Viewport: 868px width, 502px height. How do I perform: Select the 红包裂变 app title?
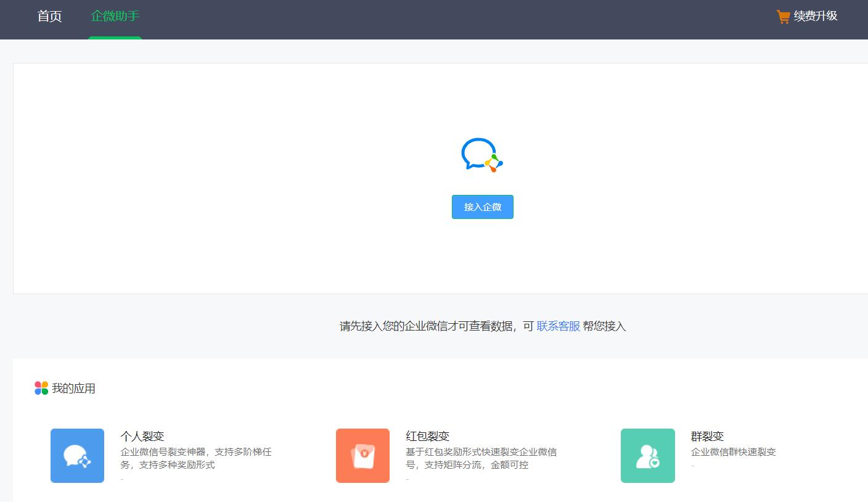[428, 437]
